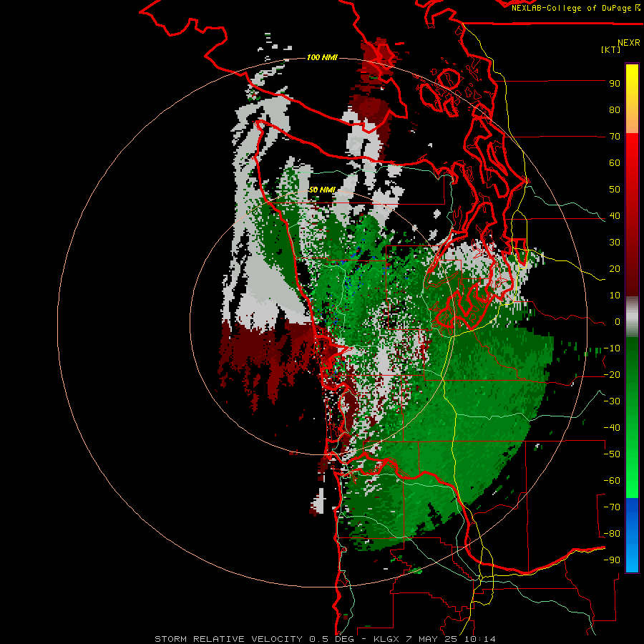Select the -10 value on the velocity scale

[612, 348]
